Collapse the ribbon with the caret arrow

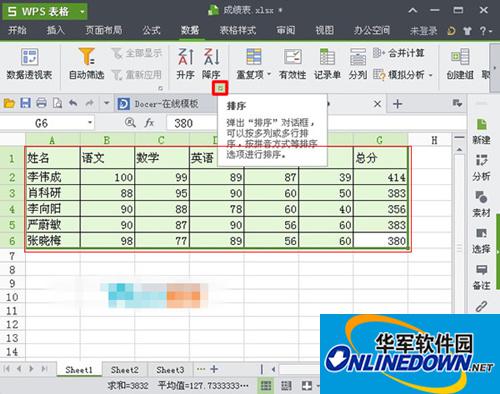pos(413,11)
